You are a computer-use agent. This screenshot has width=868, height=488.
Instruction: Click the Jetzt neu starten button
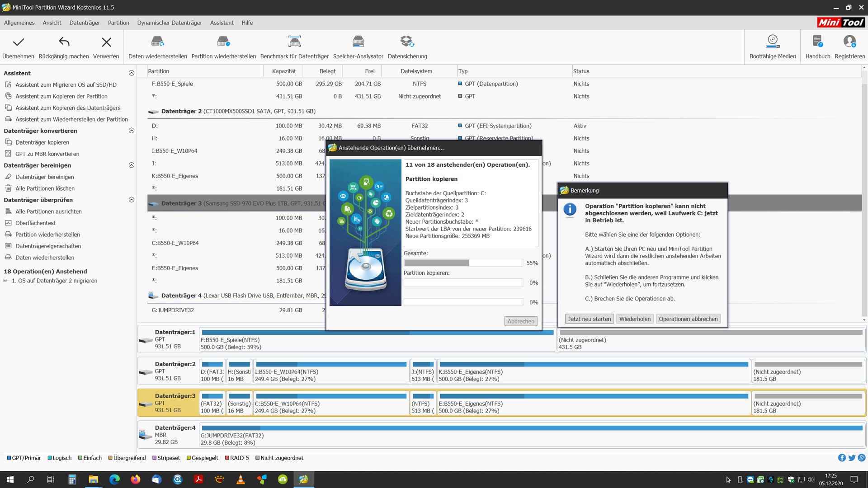(x=589, y=319)
